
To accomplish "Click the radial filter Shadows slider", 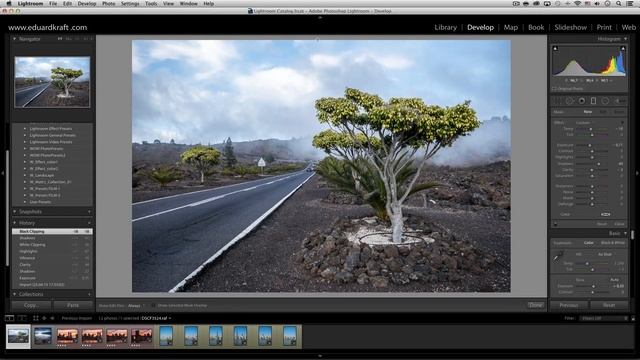I will pos(592,164).
